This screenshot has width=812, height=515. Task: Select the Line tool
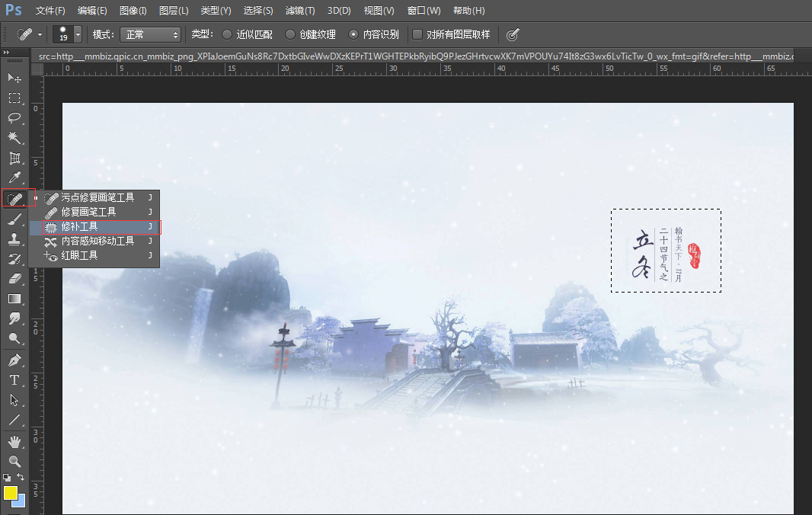coord(14,421)
